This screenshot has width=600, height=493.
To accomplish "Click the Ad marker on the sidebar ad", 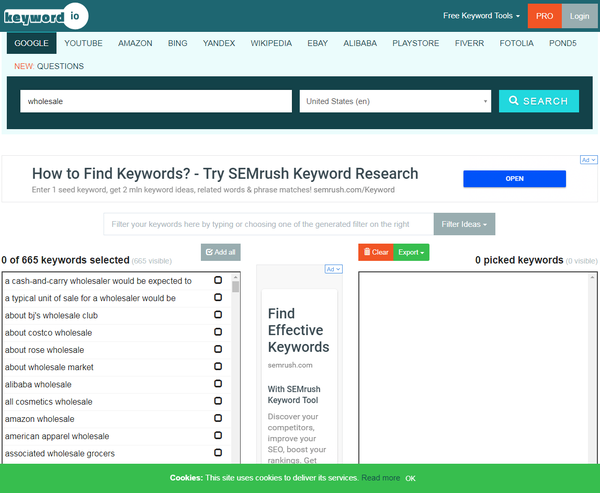I will tap(334, 269).
